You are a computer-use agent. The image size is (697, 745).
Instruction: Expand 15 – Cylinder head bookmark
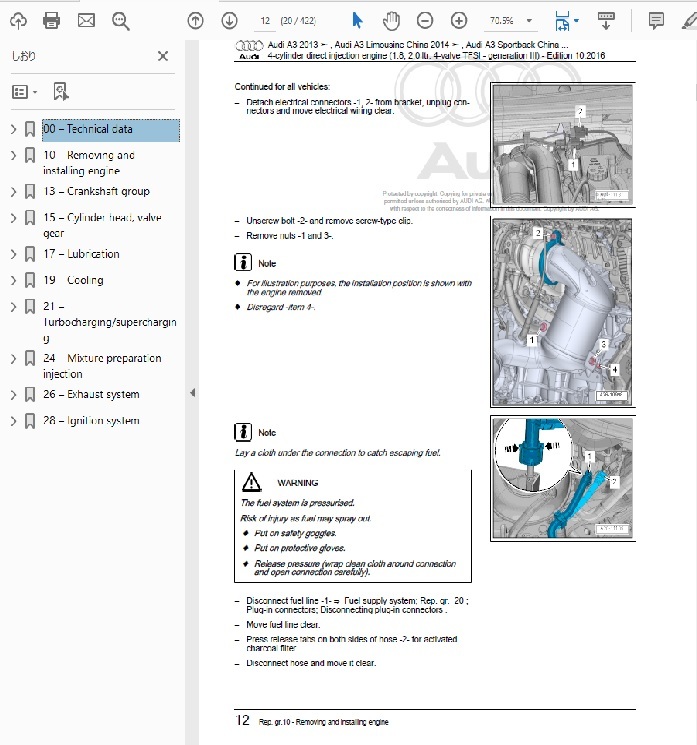[x=13, y=218]
